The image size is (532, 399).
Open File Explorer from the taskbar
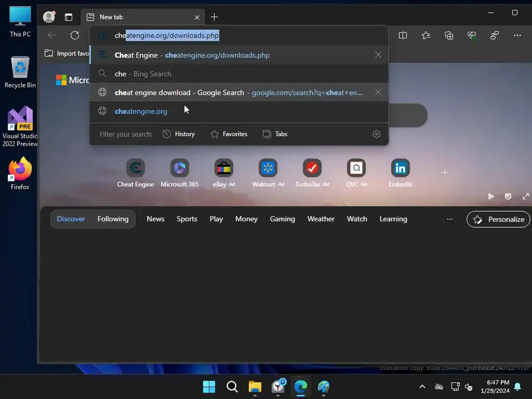[x=255, y=387]
